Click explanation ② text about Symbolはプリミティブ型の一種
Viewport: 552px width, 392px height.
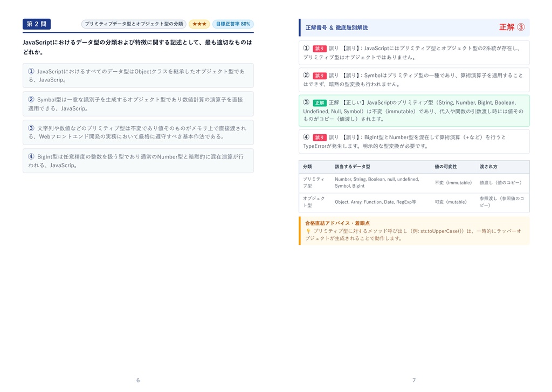(x=414, y=80)
